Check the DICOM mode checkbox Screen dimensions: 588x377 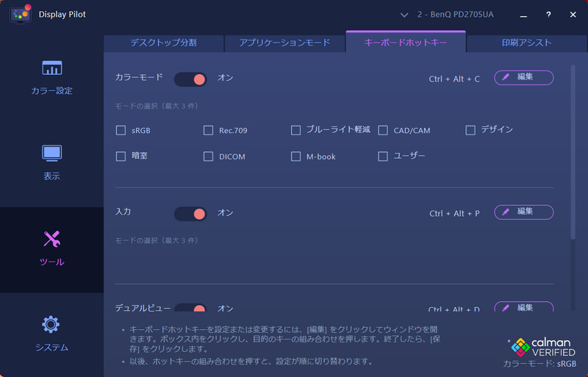pos(208,156)
